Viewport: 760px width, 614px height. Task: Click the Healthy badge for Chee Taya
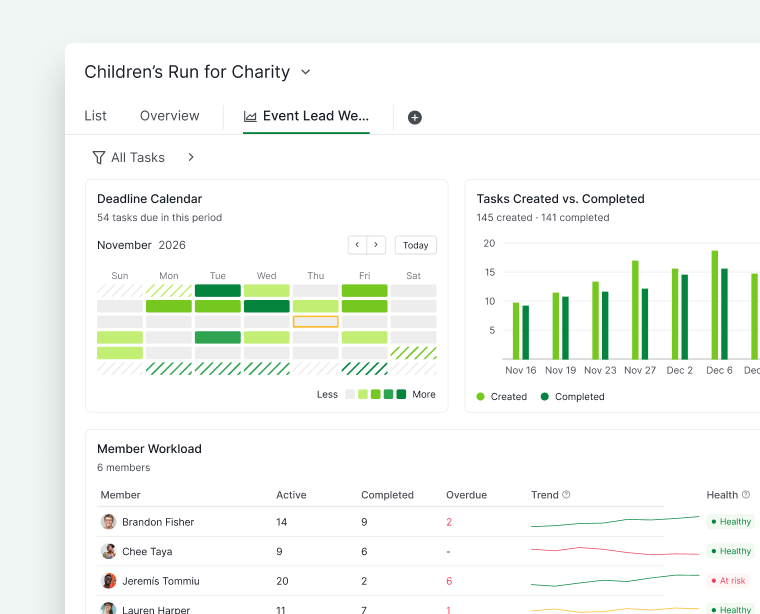click(x=730, y=551)
